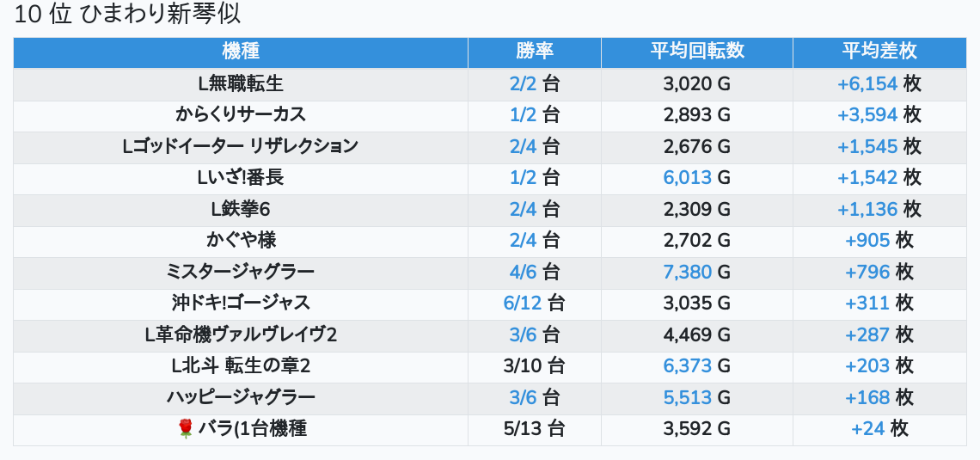The image size is (980, 460).
Task: Click the 平均回転数 column header
Action: click(696, 51)
